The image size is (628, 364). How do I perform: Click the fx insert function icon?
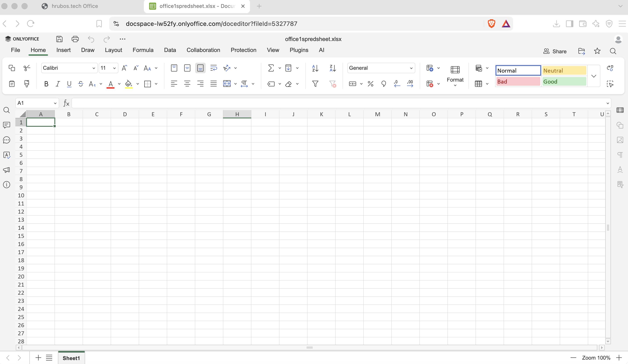(66, 103)
